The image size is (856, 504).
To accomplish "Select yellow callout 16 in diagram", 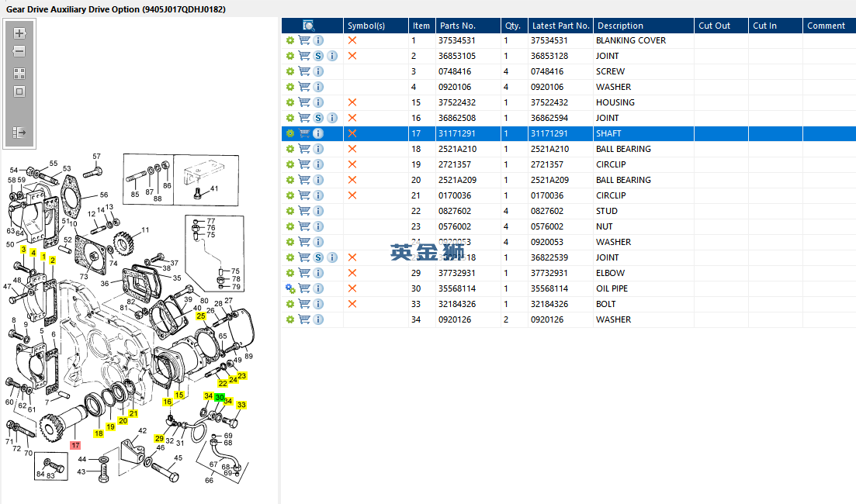I will point(167,402).
